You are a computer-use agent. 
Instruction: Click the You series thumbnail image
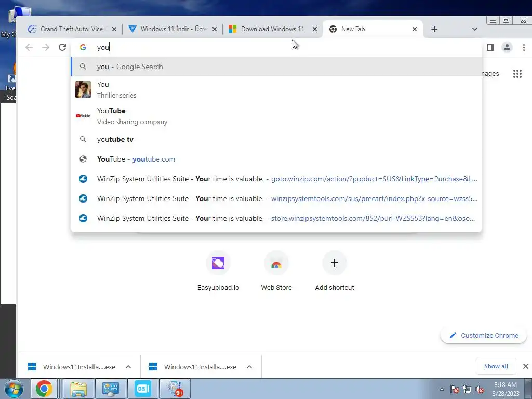(83, 89)
